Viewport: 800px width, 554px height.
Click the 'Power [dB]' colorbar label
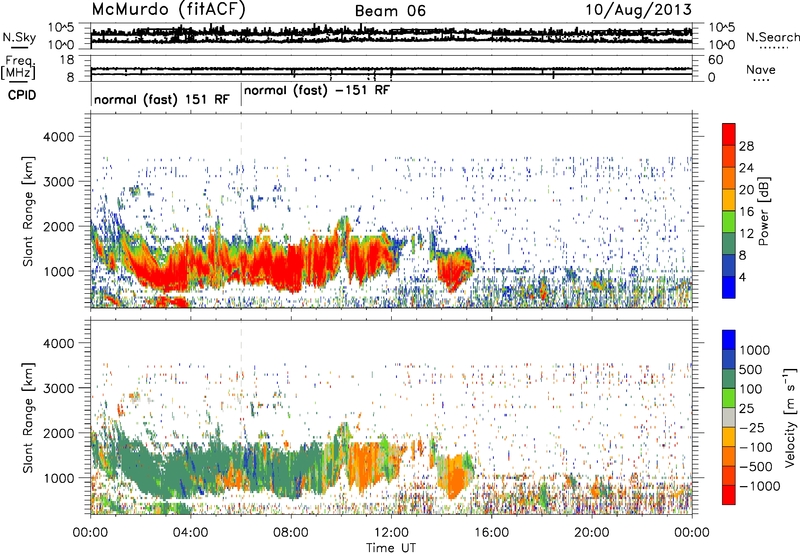(x=764, y=211)
